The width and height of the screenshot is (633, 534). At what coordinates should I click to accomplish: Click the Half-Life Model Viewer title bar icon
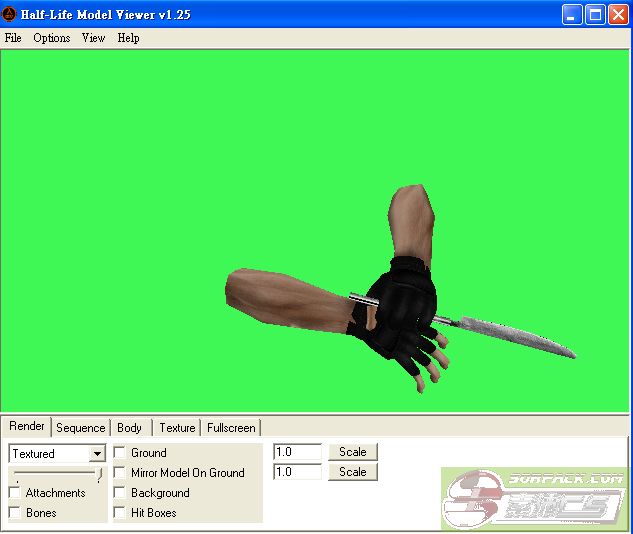pos(9,14)
